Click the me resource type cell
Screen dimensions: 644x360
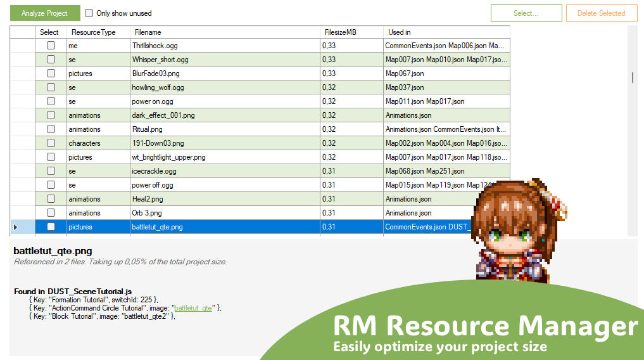98,46
